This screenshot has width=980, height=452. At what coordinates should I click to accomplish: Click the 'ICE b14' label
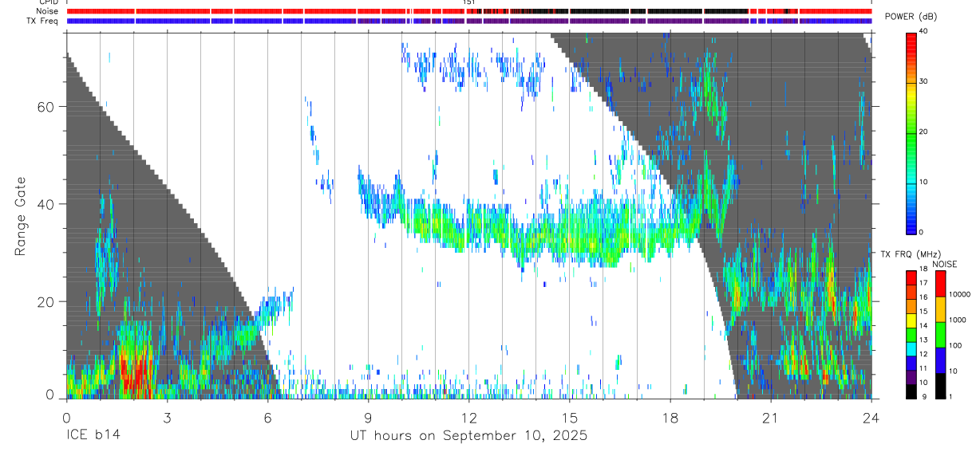click(x=93, y=436)
